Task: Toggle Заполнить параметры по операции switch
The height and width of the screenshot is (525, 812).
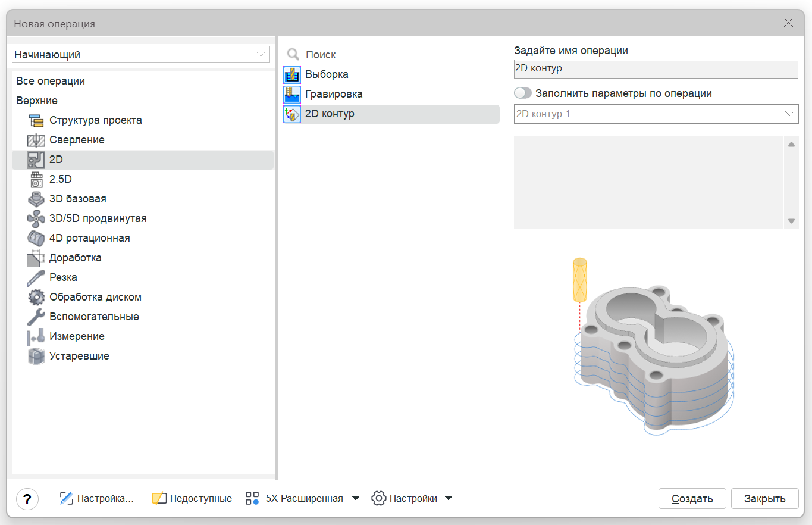Action: [x=523, y=93]
